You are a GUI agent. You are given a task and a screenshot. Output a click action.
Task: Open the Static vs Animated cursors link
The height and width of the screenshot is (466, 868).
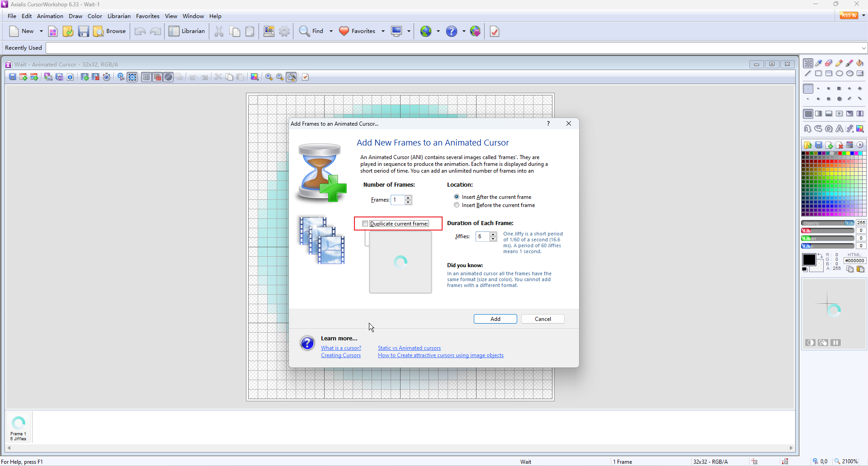pos(409,348)
